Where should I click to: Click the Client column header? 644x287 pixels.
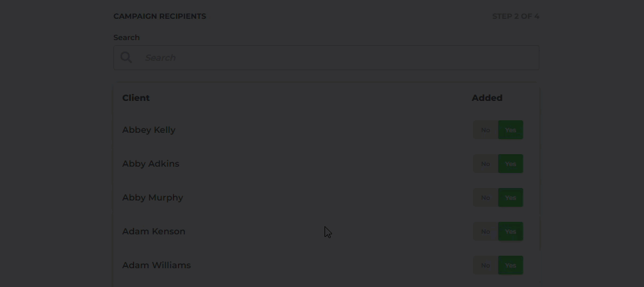click(x=136, y=98)
